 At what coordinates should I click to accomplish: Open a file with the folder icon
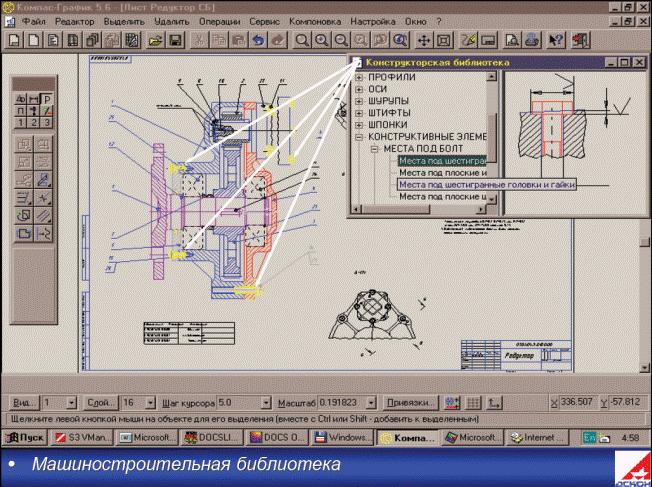point(155,40)
